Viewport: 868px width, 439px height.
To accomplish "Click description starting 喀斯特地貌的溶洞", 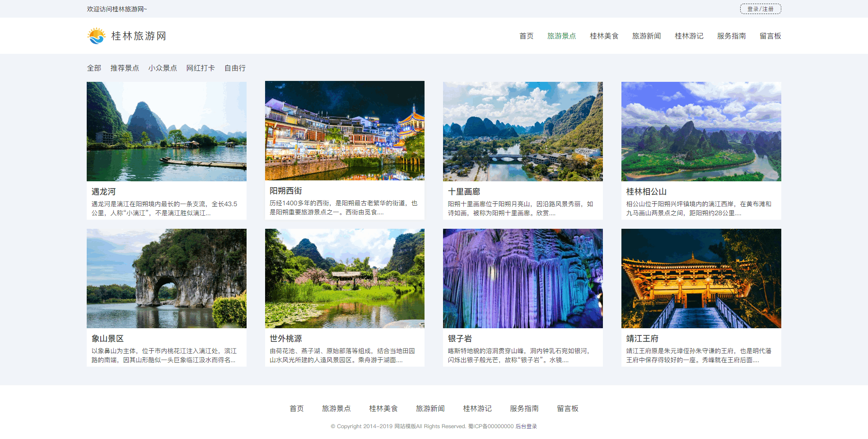I will coord(519,355).
